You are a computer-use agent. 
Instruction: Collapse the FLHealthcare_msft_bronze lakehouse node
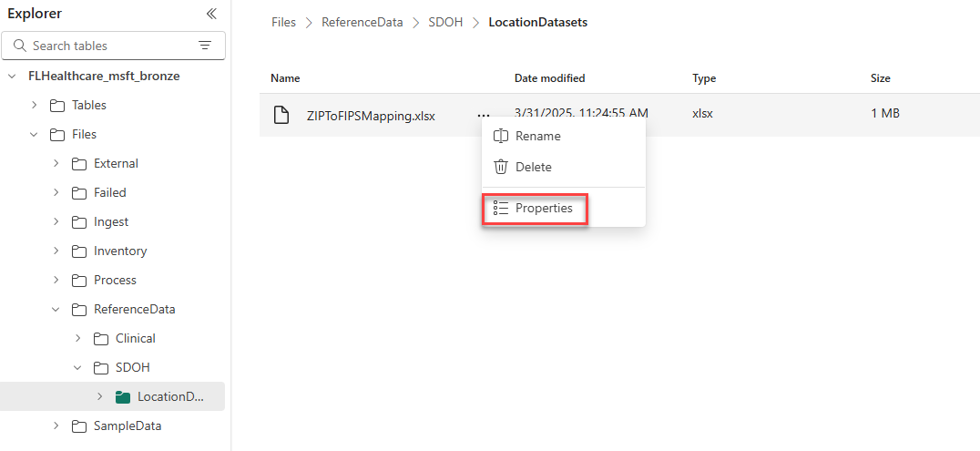[x=12, y=77]
